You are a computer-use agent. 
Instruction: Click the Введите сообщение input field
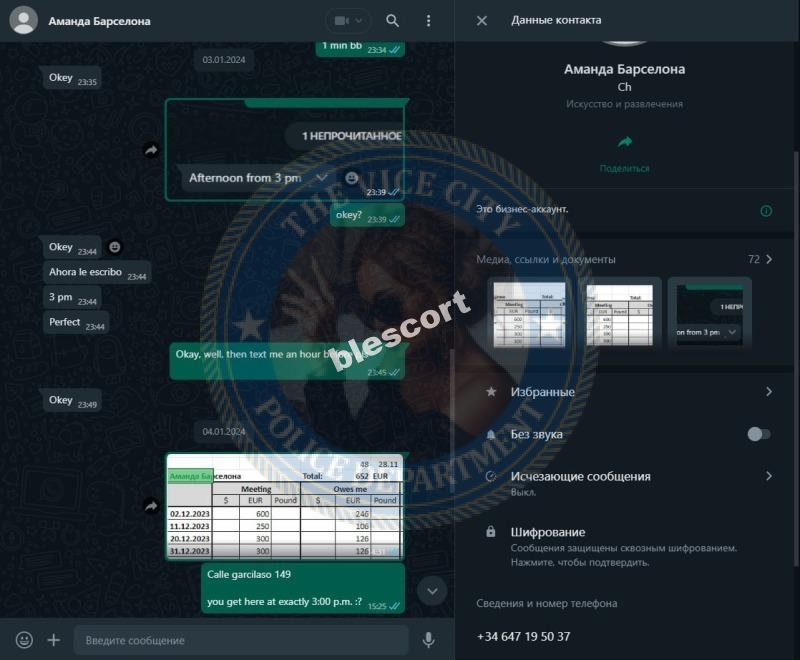coord(241,640)
